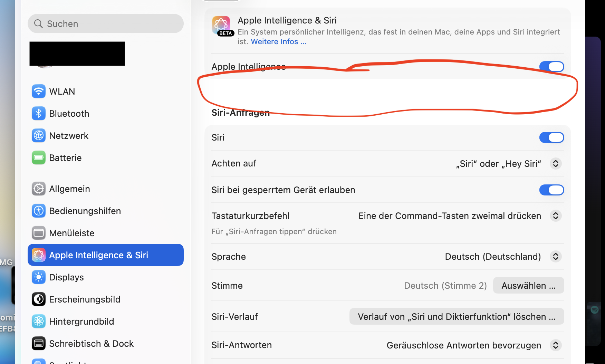
Task: Open Schreibtisch & Dock settings
Action: click(91, 344)
